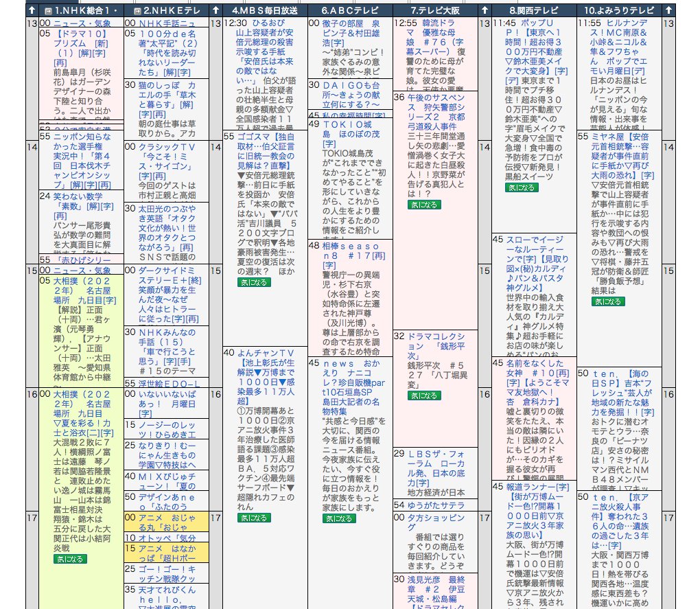Click the small arrow icon beside 1.NHK総合1

48,11
